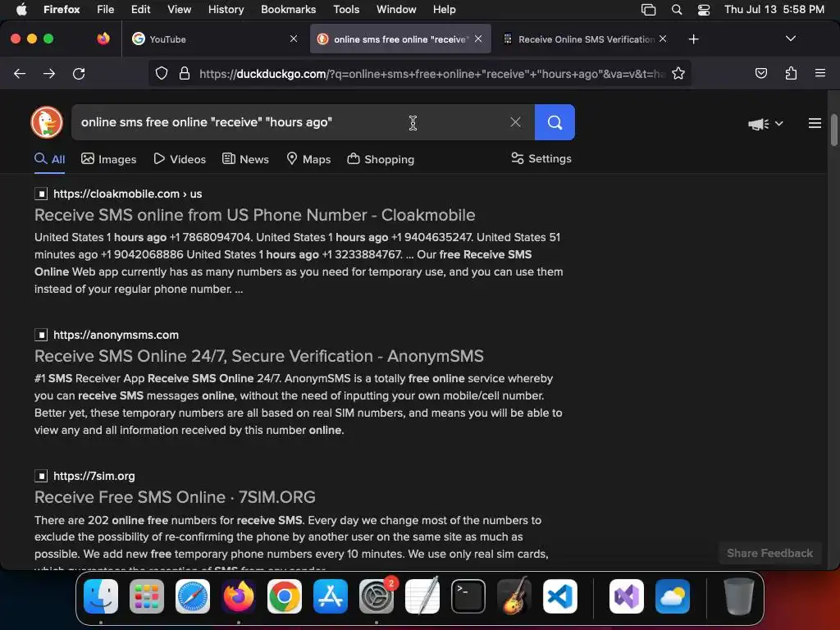The image size is (840, 630).
Task: Open GarageBand from the Dock
Action: tap(514, 596)
